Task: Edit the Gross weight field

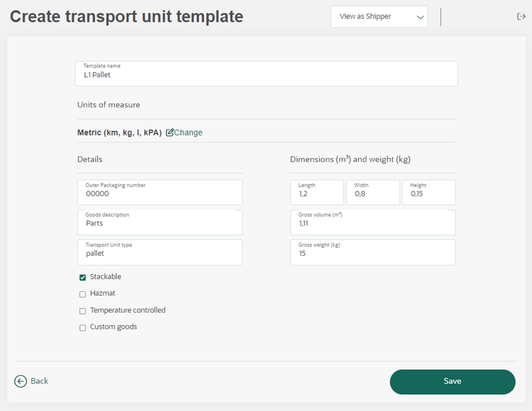Action: 373,252
